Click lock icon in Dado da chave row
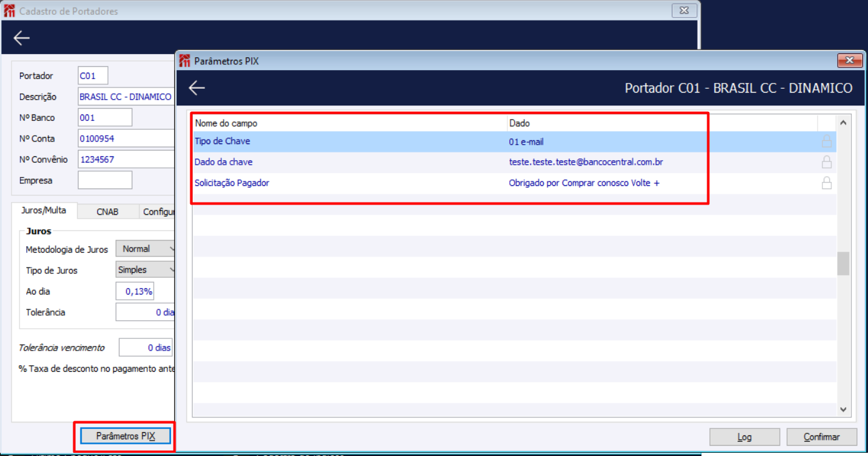This screenshot has height=456, width=868. (x=827, y=162)
